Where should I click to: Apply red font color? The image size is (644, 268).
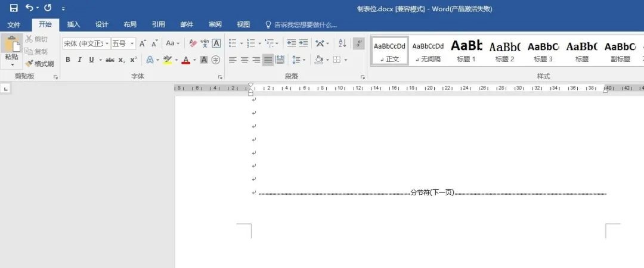point(186,60)
